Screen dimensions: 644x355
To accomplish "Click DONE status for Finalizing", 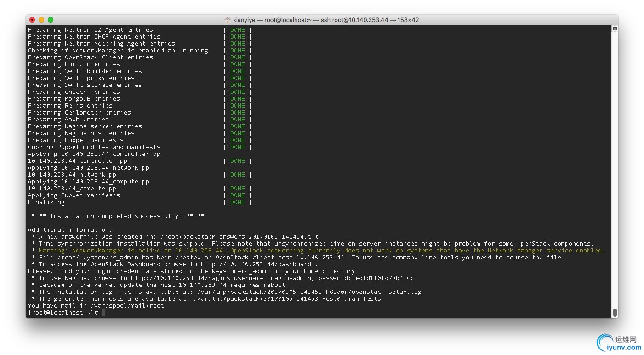I will coord(238,202).
